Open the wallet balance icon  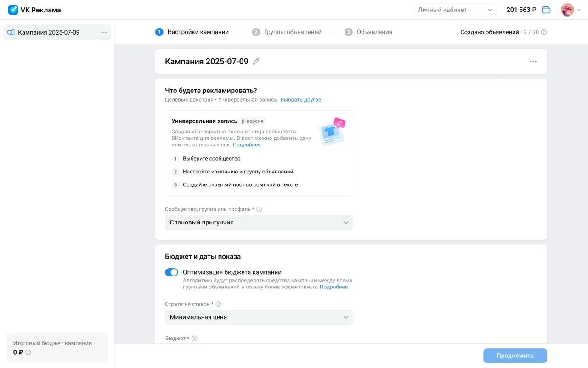546,10
